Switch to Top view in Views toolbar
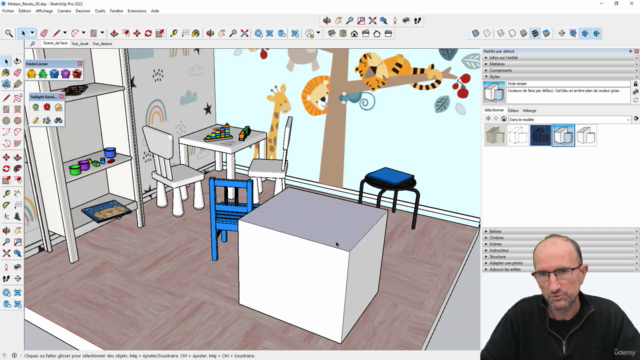 pyautogui.click(x=343, y=33)
